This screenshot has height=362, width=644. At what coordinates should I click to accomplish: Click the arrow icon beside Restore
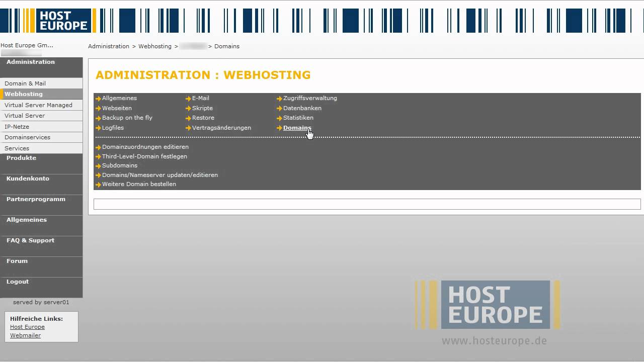point(188,118)
